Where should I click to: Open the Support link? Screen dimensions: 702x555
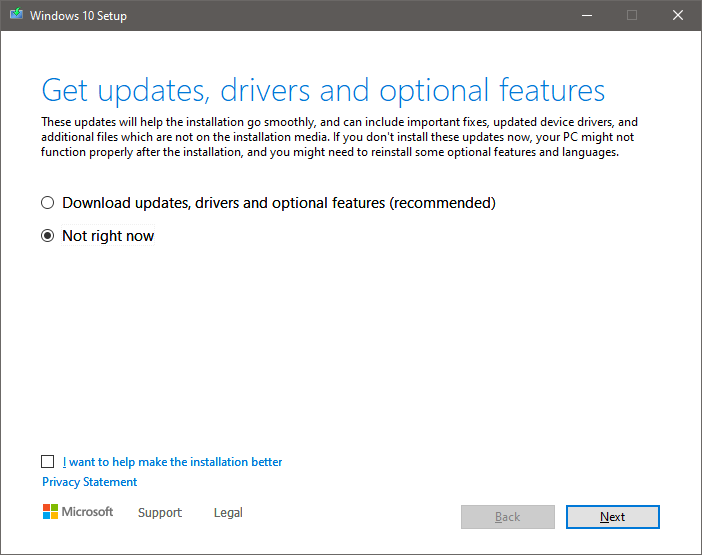click(x=160, y=512)
